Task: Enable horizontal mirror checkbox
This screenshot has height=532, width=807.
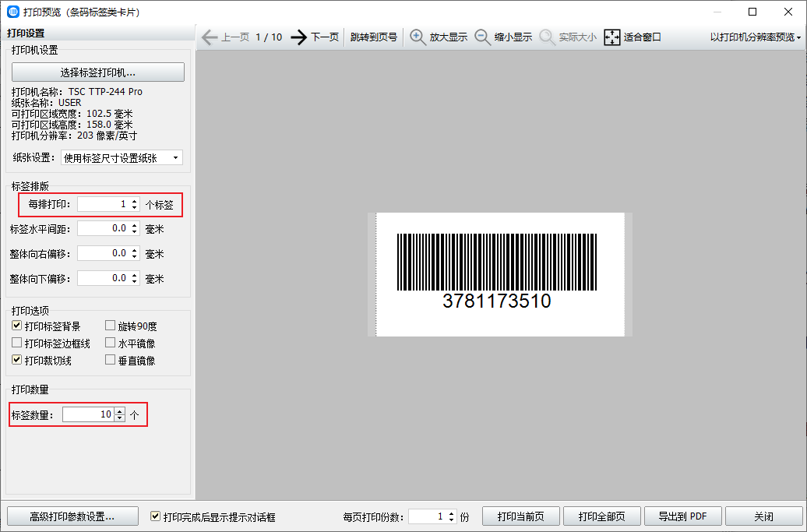Action: (110, 342)
